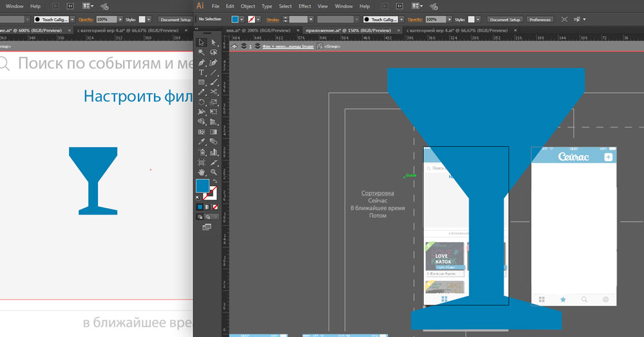Select the Gradient tool
Image resolution: width=644 pixels, height=337 pixels.
pyautogui.click(x=214, y=132)
